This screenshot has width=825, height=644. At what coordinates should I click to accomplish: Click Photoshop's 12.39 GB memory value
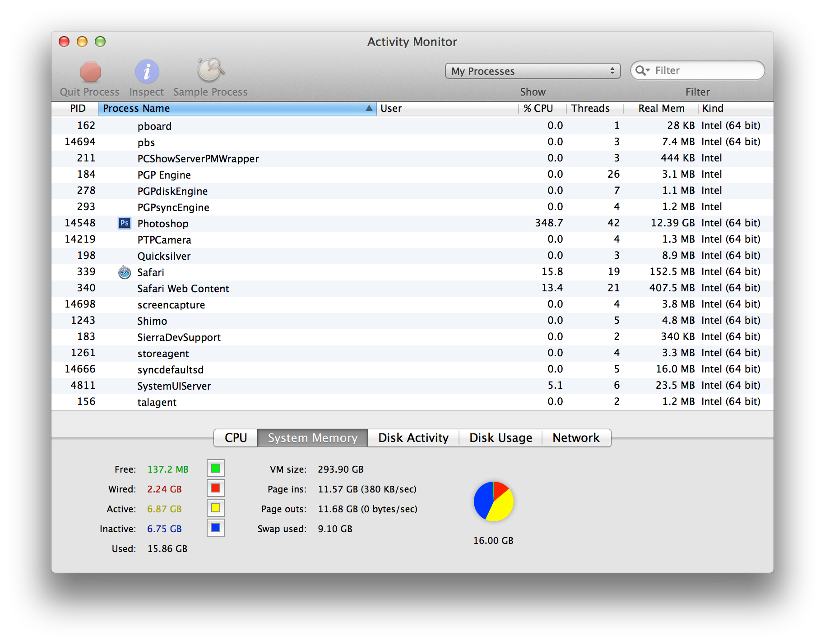673,223
